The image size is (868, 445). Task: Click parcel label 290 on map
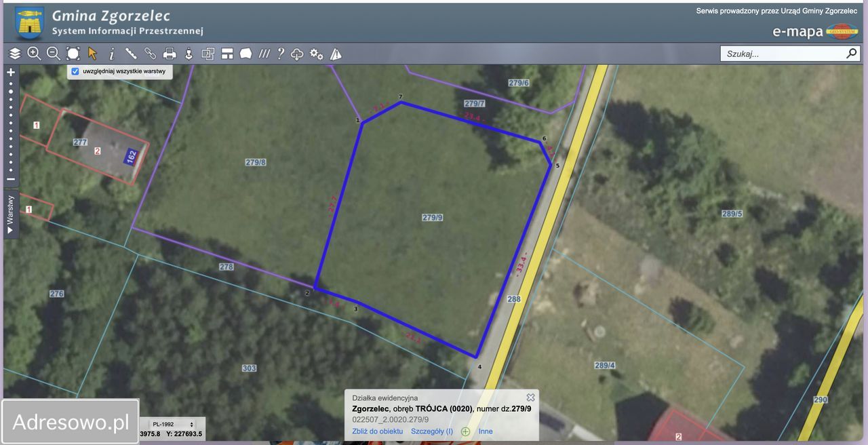821,400
